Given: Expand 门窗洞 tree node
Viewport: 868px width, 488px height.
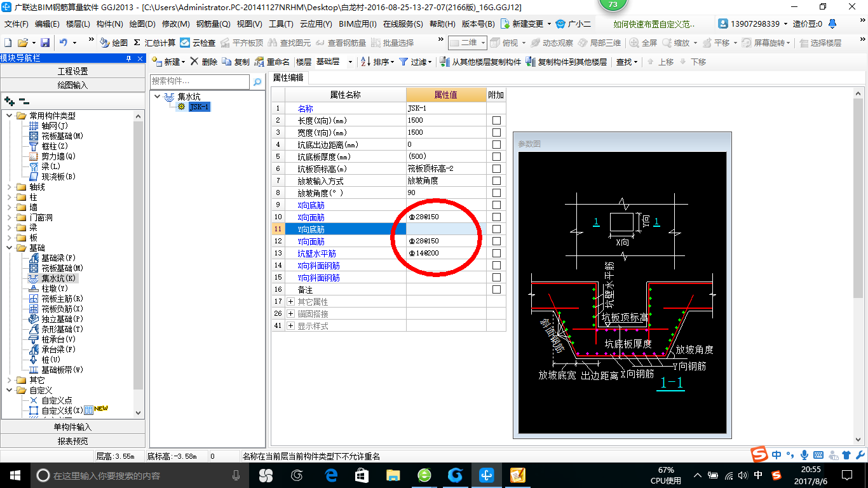Looking at the screenshot, I should (10, 217).
